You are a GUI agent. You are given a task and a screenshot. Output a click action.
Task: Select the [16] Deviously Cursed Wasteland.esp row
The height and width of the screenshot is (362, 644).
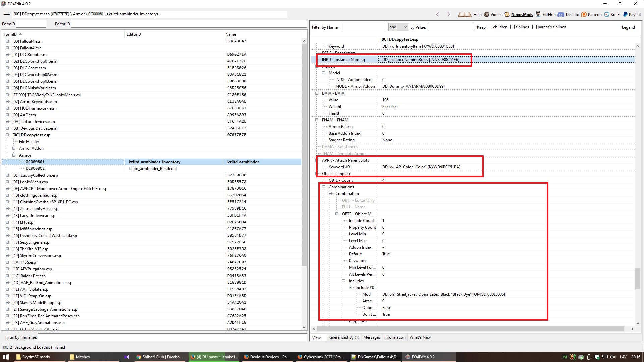click(x=151, y=236)
